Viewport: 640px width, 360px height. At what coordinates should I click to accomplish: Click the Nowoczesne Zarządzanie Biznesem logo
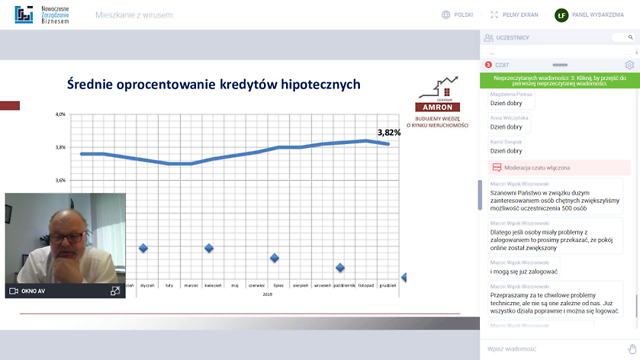[42, 15]
